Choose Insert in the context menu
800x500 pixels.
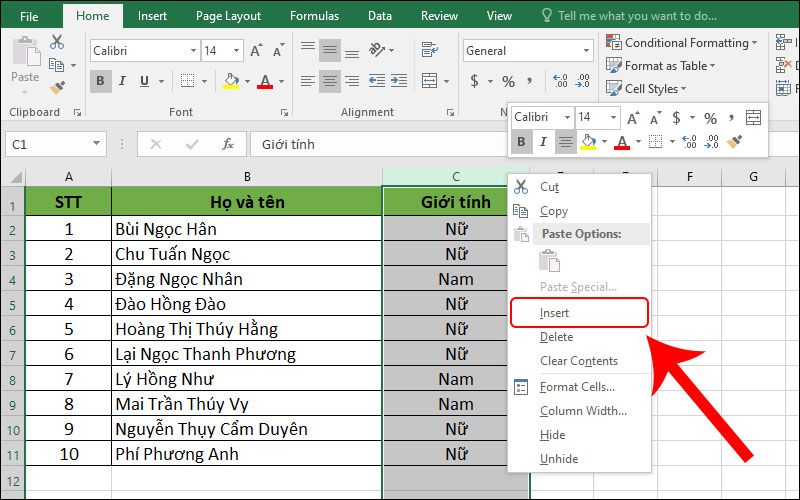pyautogui.click(x=580, y=313)
